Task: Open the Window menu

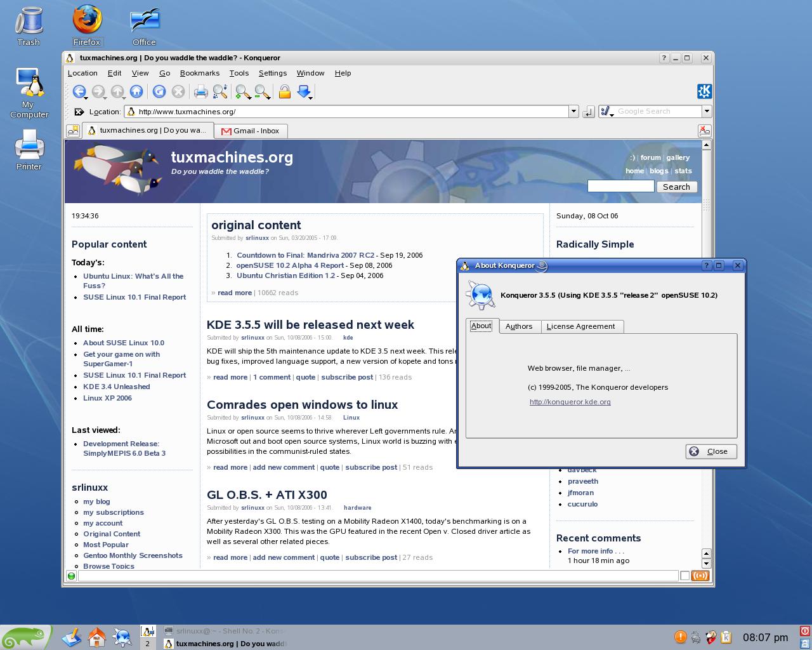Action: click(x=310, y=73)
